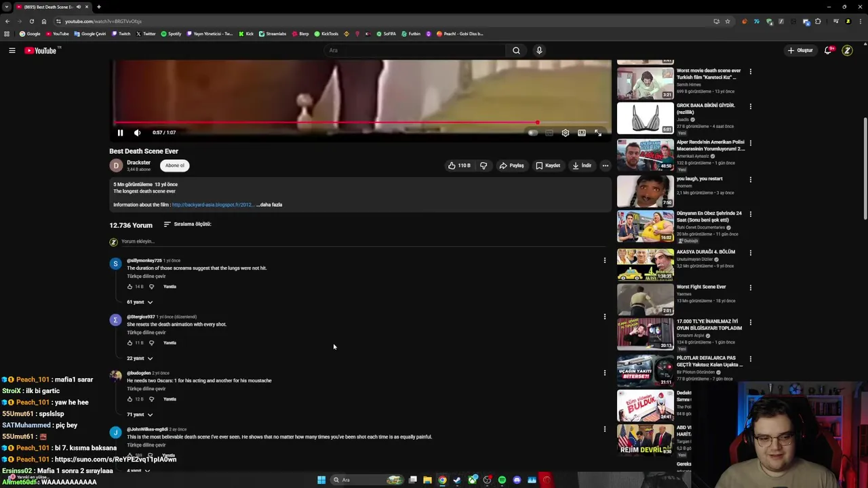868x488 pixels.
Task: Open Chrome from the taskbar
Action: 442,480
